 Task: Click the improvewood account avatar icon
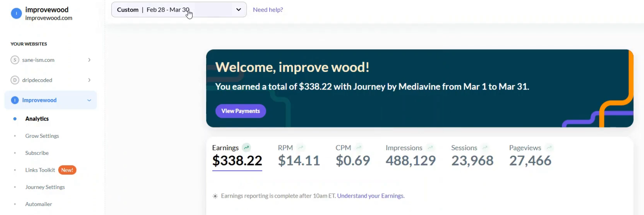(x=16, y=14)
